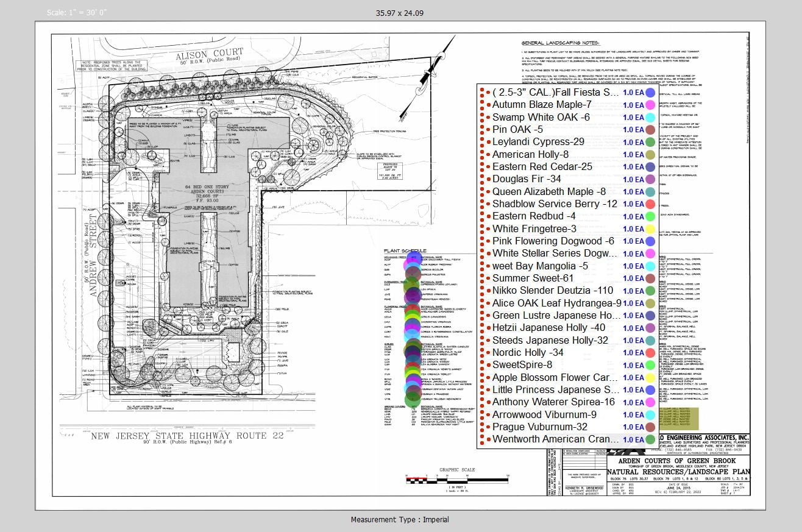
Task: Click the green circle for Leylandi Cypress-29
Action: [x=650, y=142]
